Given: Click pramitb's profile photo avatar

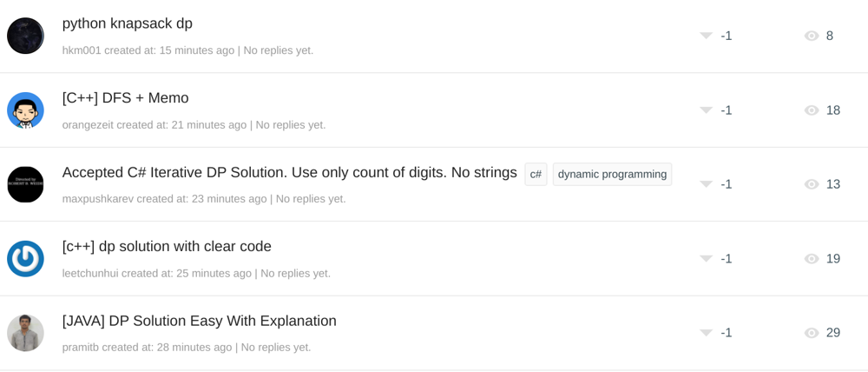Looking at the screenshot, I should click(x=25, y=333).
